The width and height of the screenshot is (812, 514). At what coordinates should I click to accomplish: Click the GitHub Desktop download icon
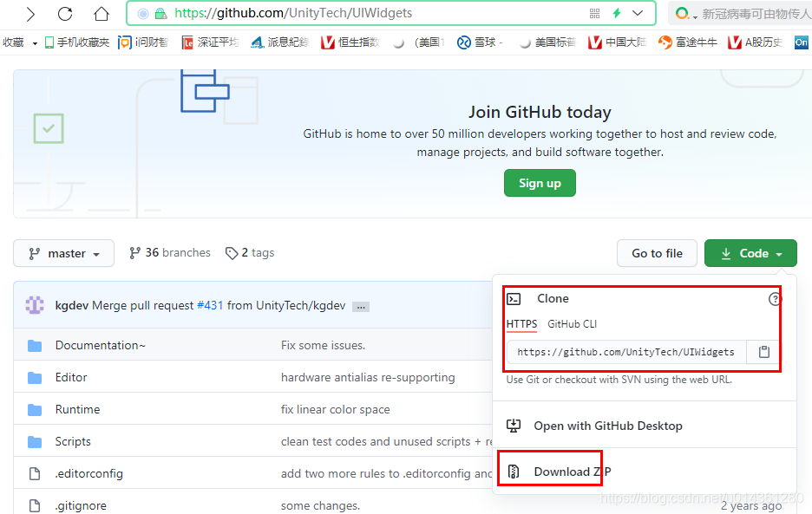(514, 426)
